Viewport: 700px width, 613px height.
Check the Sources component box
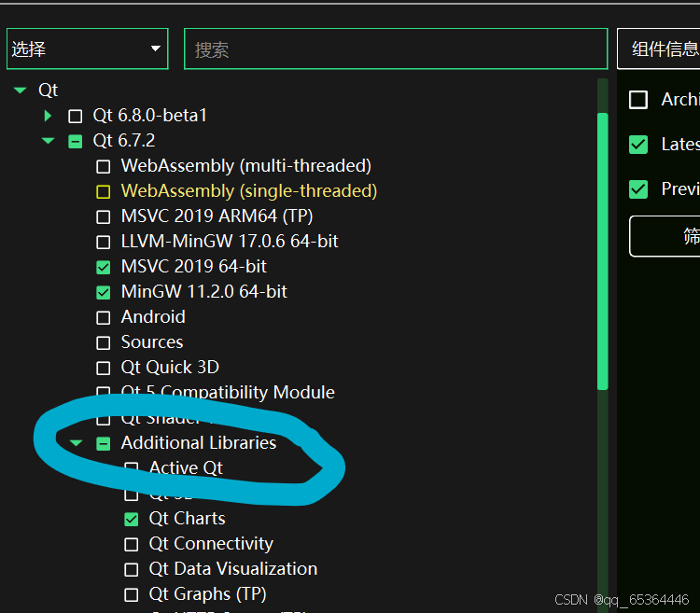coord(103,343)
